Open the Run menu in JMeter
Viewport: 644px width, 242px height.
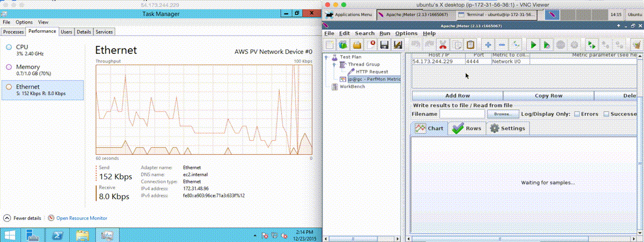[385, 33]
